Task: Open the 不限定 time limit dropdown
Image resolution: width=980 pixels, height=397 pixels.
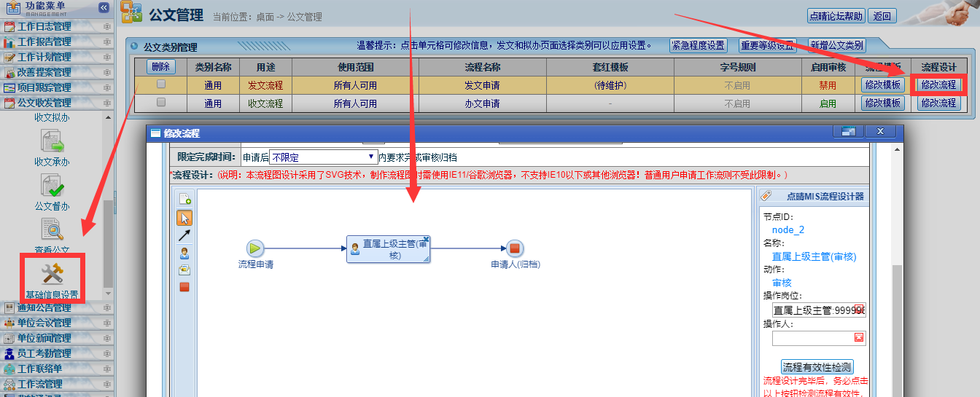Action: pyautogui.click(x=322, y=157)
